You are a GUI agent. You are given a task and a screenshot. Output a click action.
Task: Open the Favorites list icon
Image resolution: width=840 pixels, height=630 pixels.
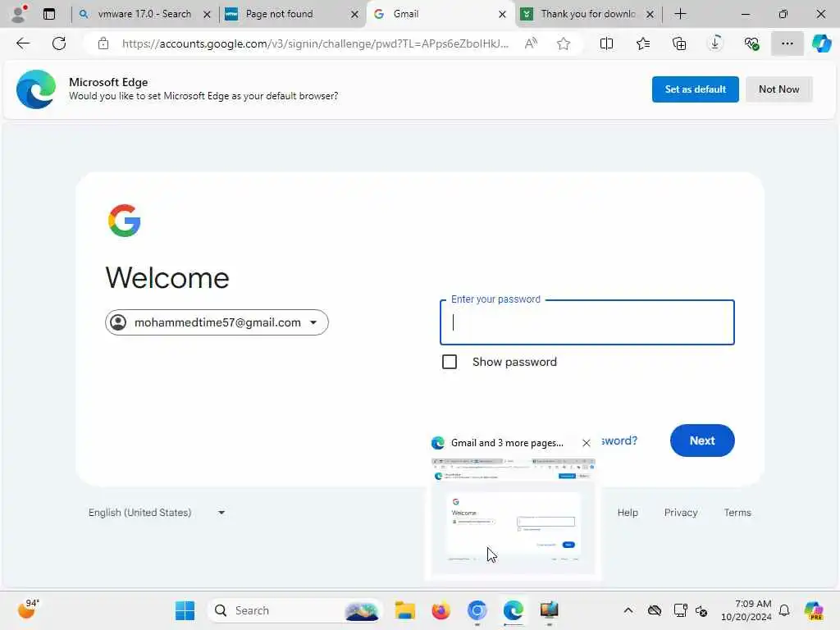(x=643, y=43)
